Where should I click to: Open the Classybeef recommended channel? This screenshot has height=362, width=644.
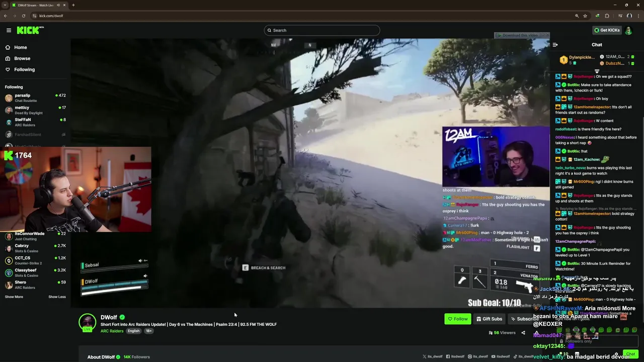point(35,273)
